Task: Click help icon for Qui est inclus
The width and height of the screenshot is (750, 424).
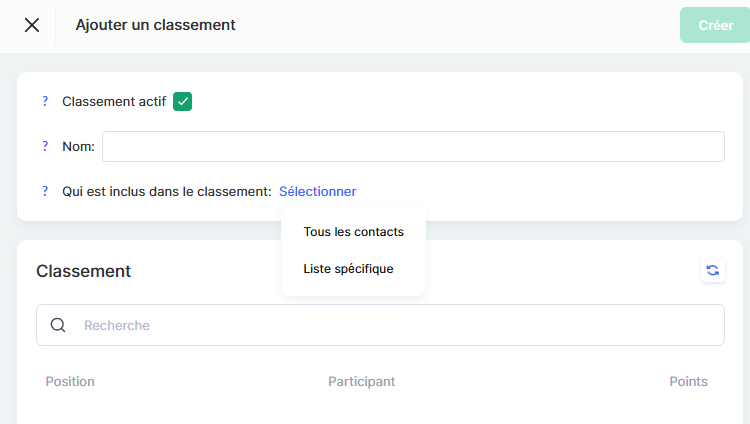Action: [x=45, y=191]
